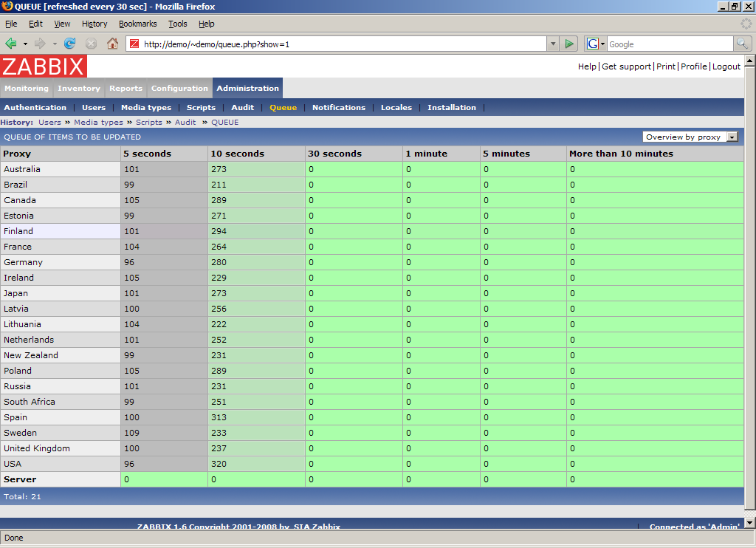Open the back history dropdown arrow
Screen dimensions: 756x548
point(25,44)
